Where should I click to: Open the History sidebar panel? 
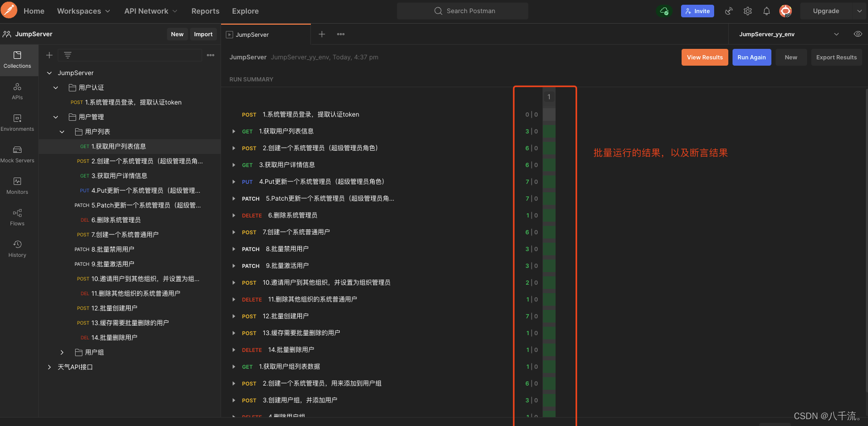tap(17, 249)
